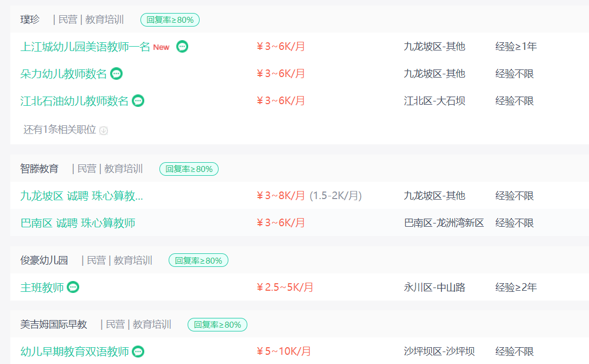Viewport: 589px width, 364px height.
Task: Click the down-arrow icon after 还有1条相关职位
Action: (x=104, y=130)
